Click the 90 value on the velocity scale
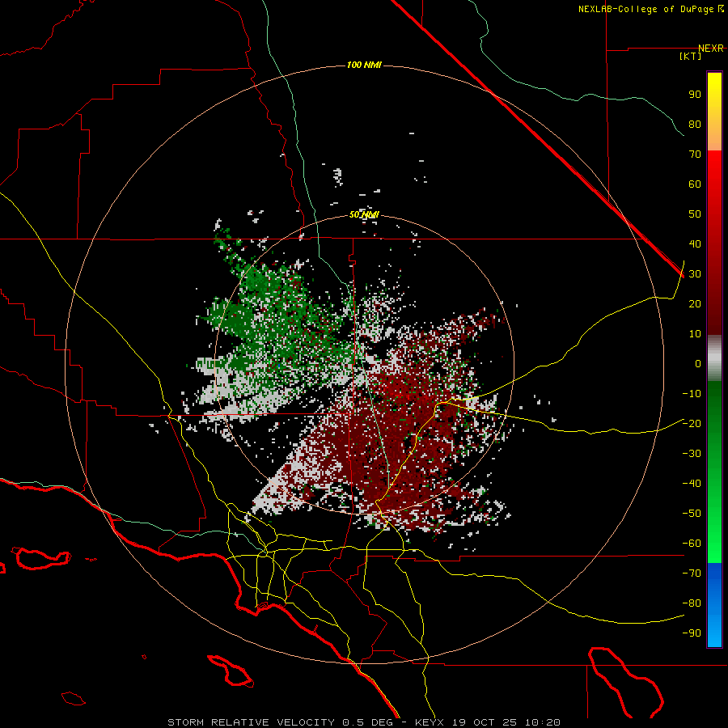 coord(695,95)
